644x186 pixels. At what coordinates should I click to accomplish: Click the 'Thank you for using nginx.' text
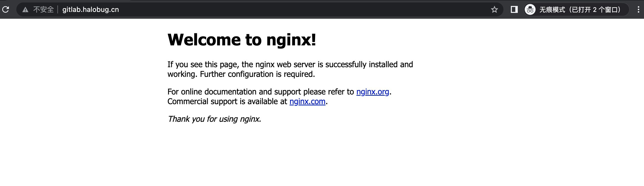(214, 119)
